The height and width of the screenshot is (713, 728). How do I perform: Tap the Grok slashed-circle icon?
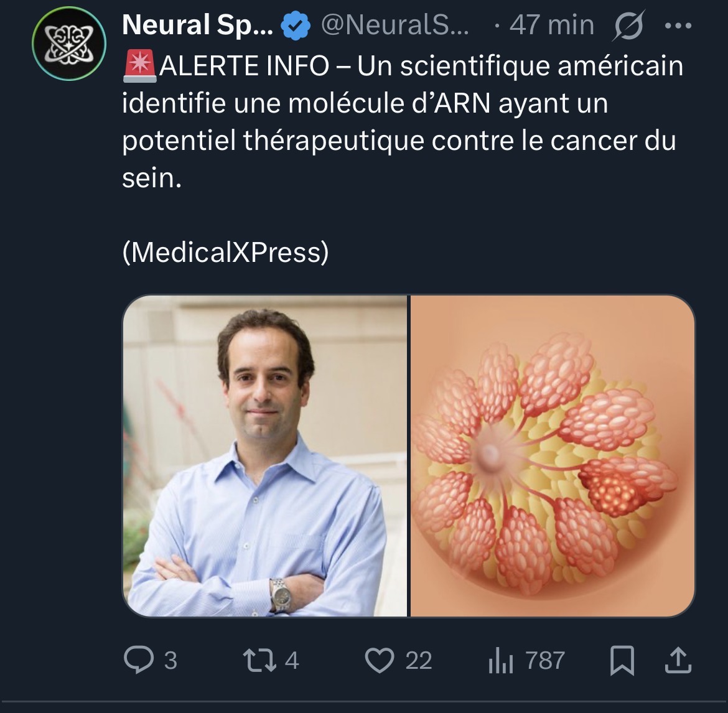click(x=628, y=26)
